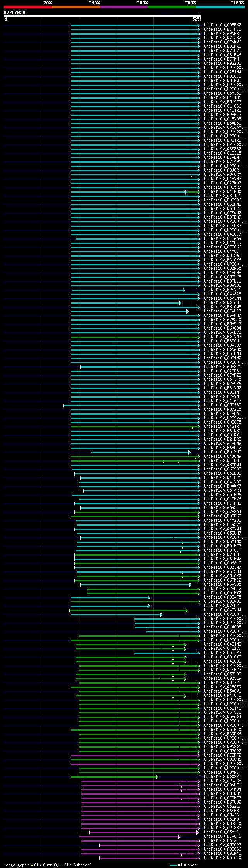Image resolution: width=248 pixels, height=868 pixels.
Task: Click the alignment bar for UniRef100_Q1EP80
Action: tap(135, 192)
